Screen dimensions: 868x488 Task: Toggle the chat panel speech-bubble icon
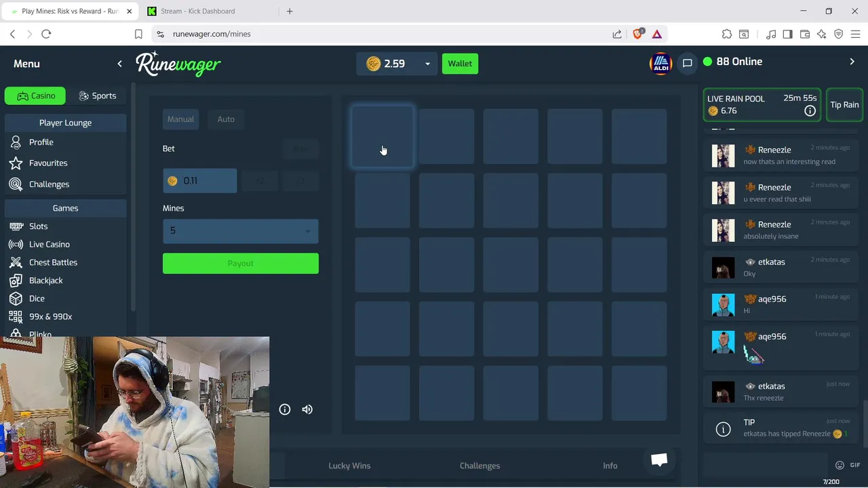click(687, 63)
